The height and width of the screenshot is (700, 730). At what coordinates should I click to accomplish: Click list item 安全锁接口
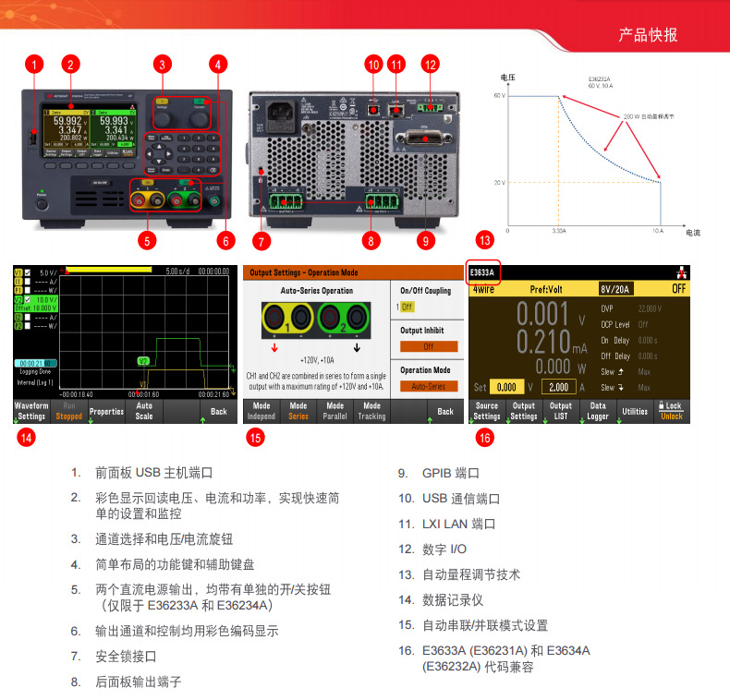pos(126,657)
